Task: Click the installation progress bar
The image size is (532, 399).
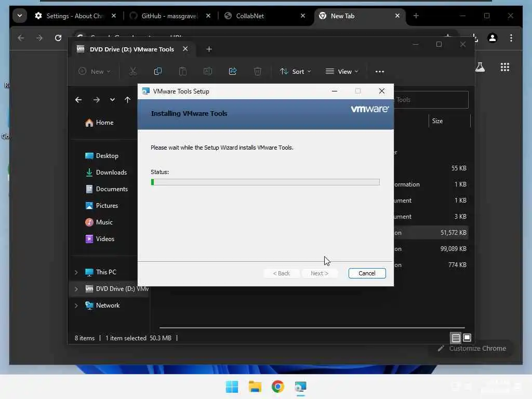Action: click(x=265, y=182)
